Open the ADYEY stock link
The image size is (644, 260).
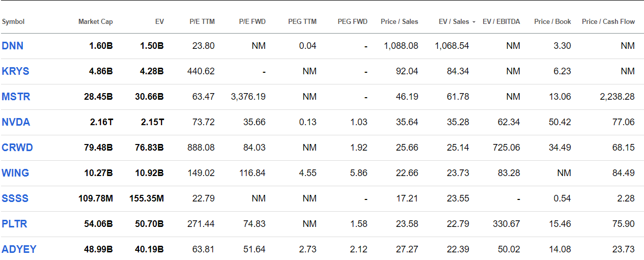click(19, 249)
